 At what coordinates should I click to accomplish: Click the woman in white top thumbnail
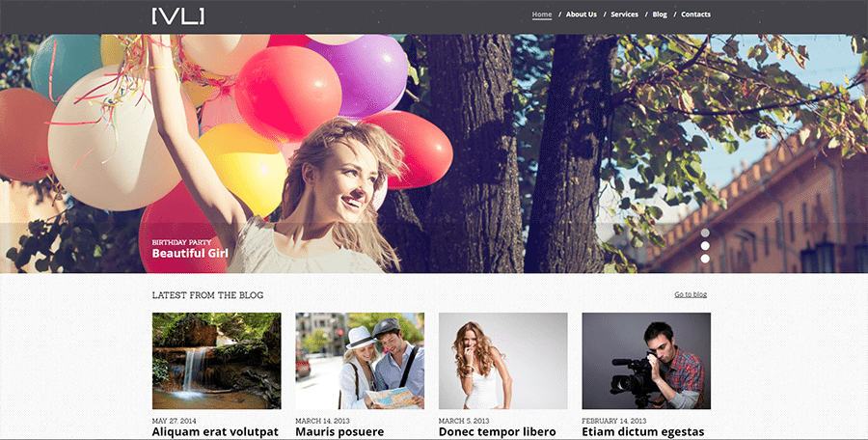(502, 360)
